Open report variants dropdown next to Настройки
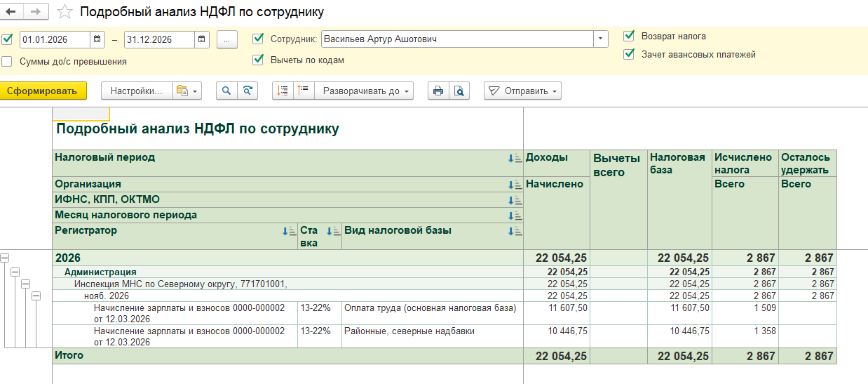Viewport: 868px width, 384px height. [x=187, y=91]
